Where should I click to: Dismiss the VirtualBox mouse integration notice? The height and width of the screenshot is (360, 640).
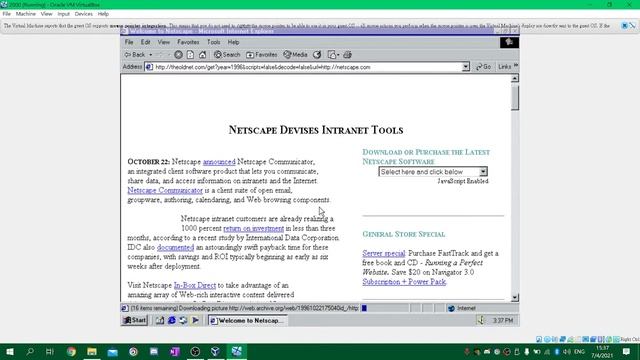pos(624,25)
